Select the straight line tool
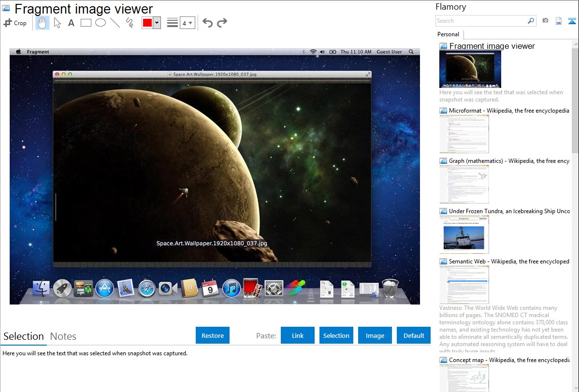 click(x=115, y=23)
